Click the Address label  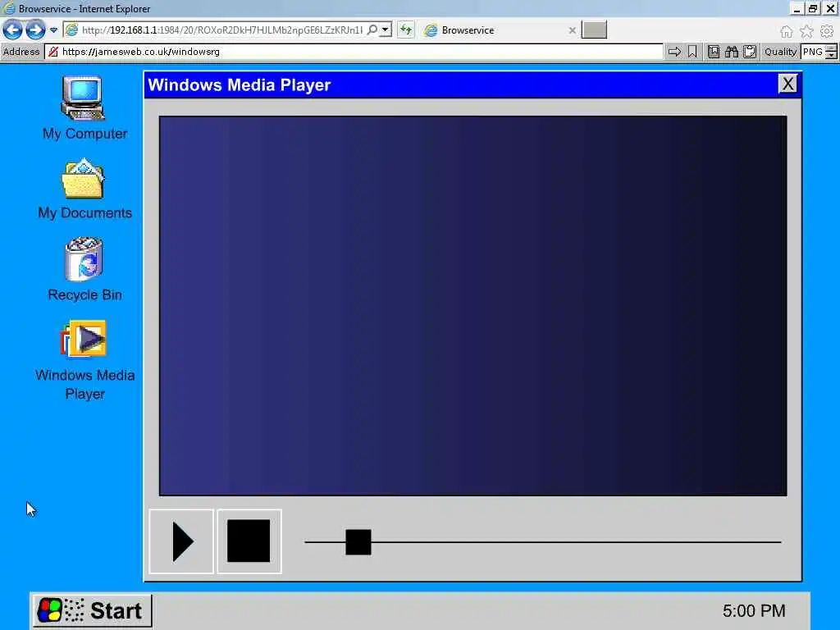(x=21, y=52)
